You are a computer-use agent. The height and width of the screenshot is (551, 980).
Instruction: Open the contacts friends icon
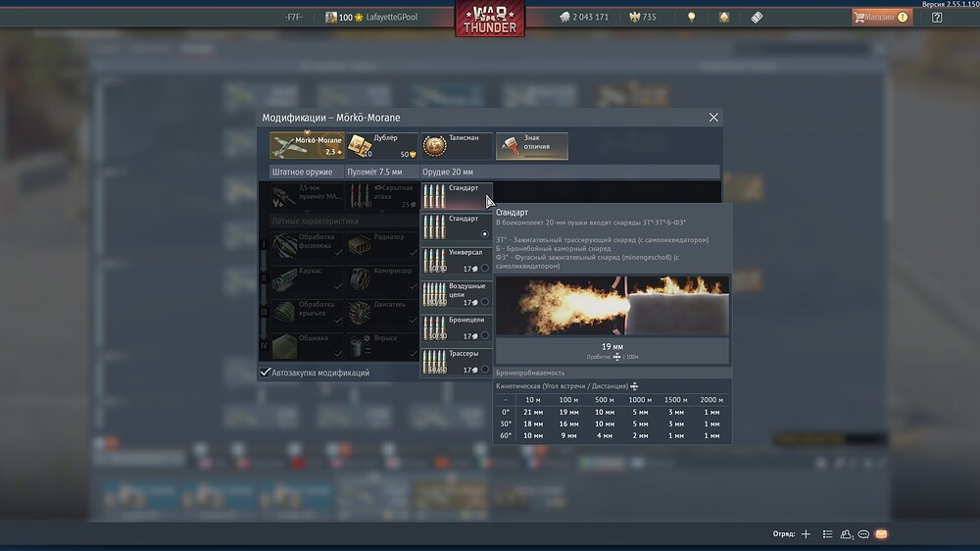pyautogui.click(x=847, y=534)
